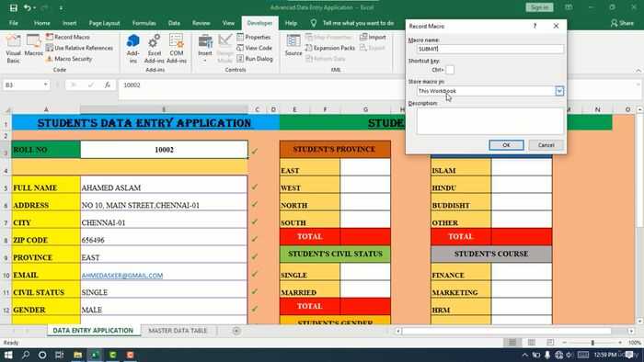Viewport: 644px width, 362px height.
Task: Cancel the Record Macro dialog
Action: coord(546,145)
